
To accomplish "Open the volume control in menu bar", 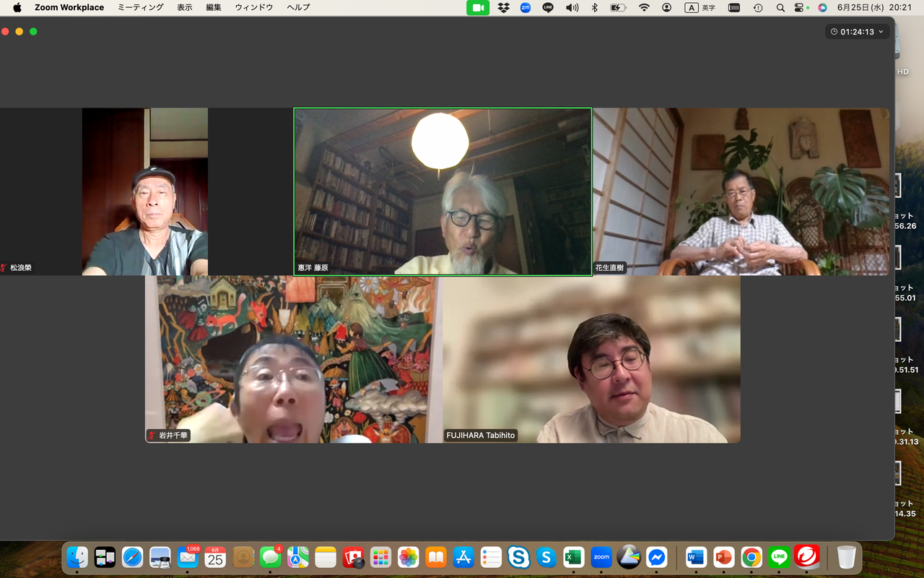I will [x=572, y=7].
